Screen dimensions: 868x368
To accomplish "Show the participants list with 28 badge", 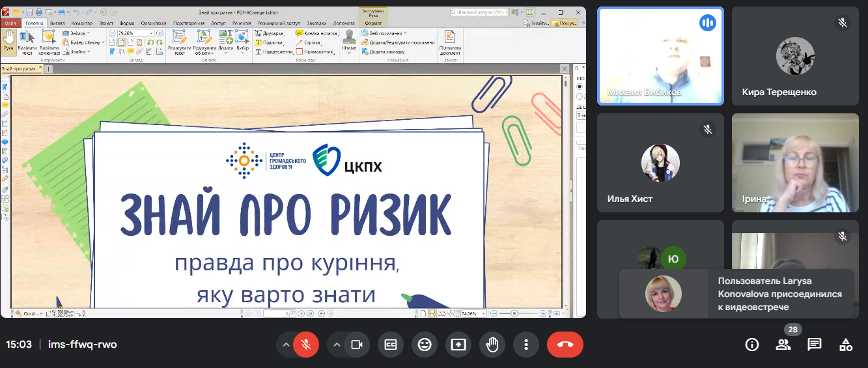I will pos(783,345).
